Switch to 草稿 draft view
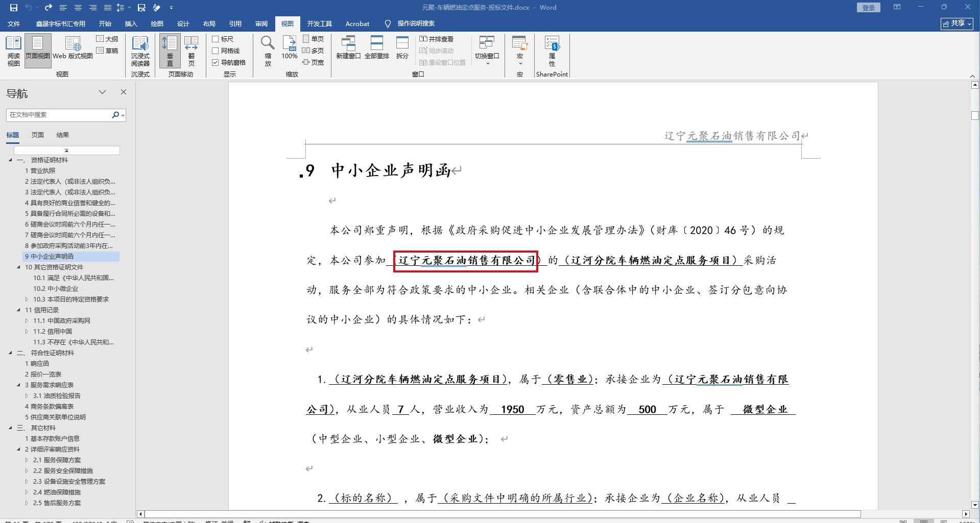Image resolution: width=980 pixels, height=523 pixels. [x=107, y=51]
